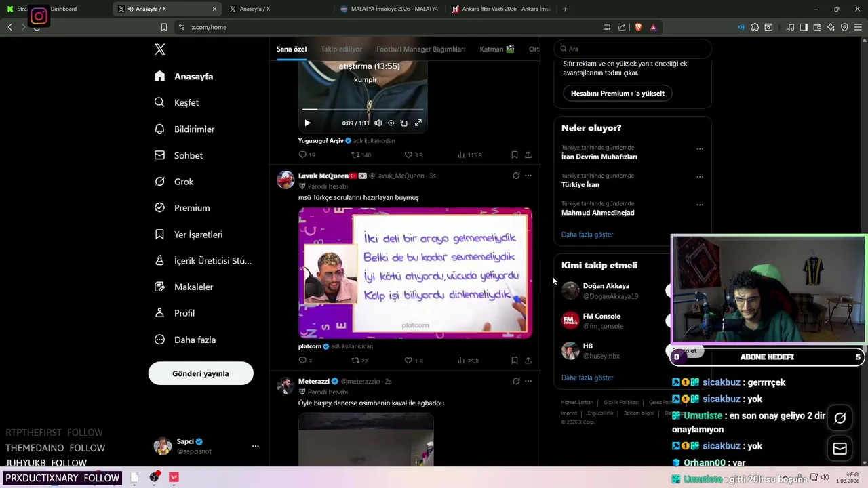
Task: Open Sapci account options menu
Action: 256,446
